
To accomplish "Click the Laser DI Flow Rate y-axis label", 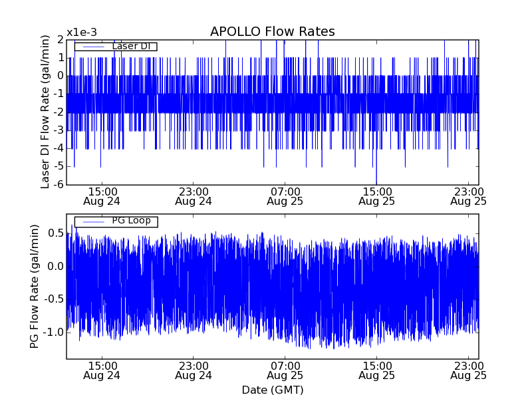I will click(x=45, y=112).
